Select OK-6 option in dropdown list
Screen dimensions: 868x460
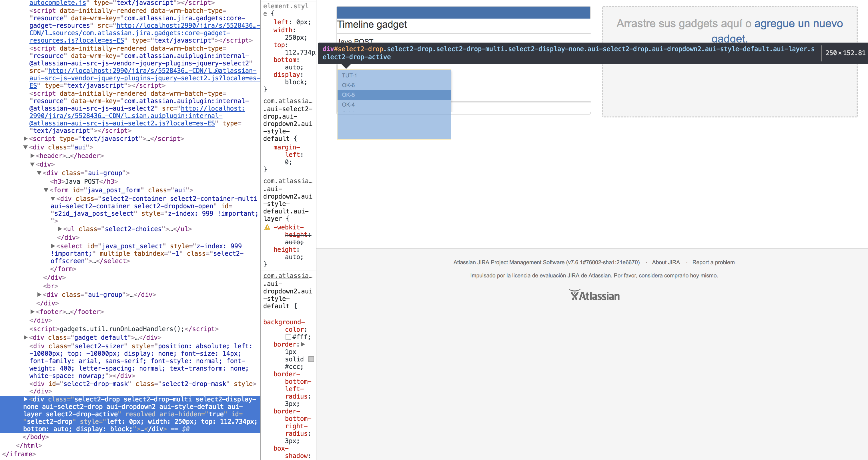[394, 85]
